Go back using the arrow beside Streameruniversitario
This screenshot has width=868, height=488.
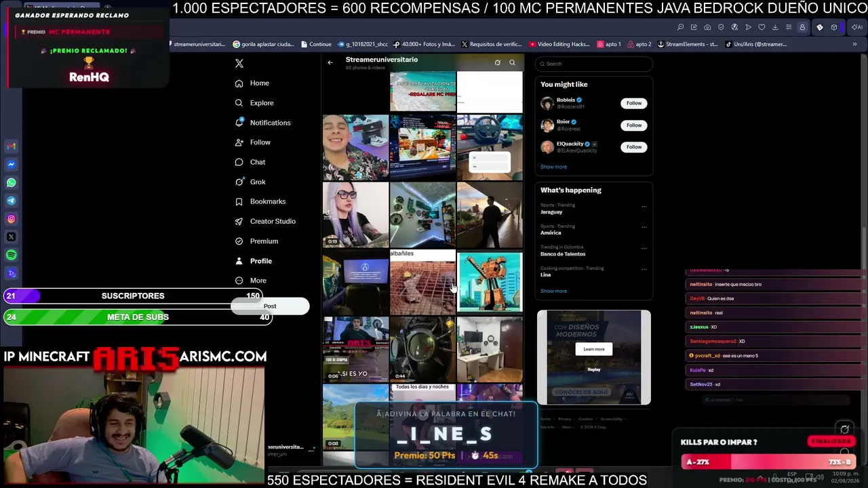[x=330, y=62]
